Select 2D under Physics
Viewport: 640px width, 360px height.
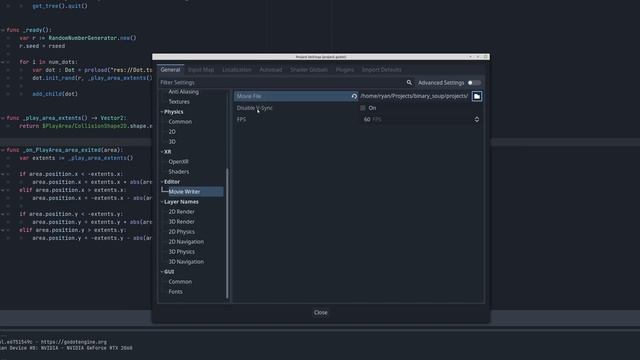tap(172, 132)
